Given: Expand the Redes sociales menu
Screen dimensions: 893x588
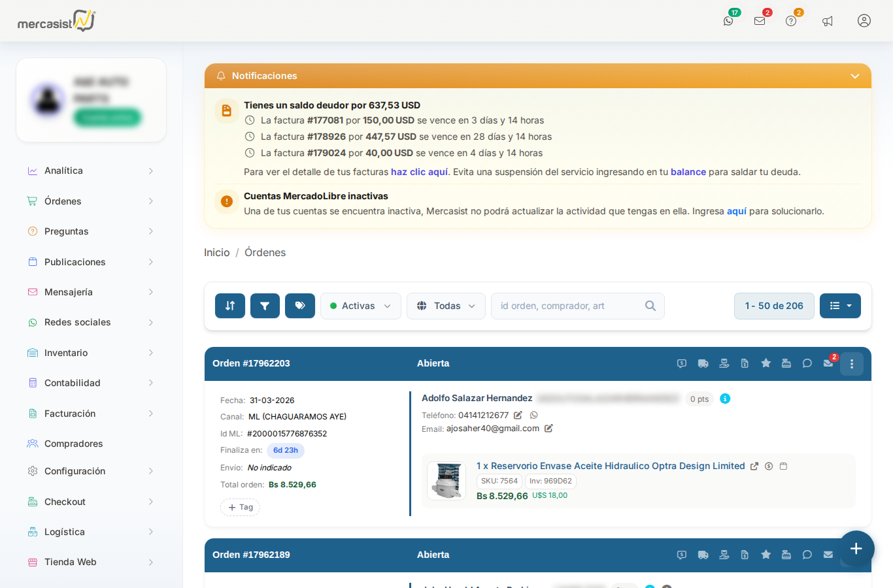Looking at the screenshot, I should [x=91, y=322].
